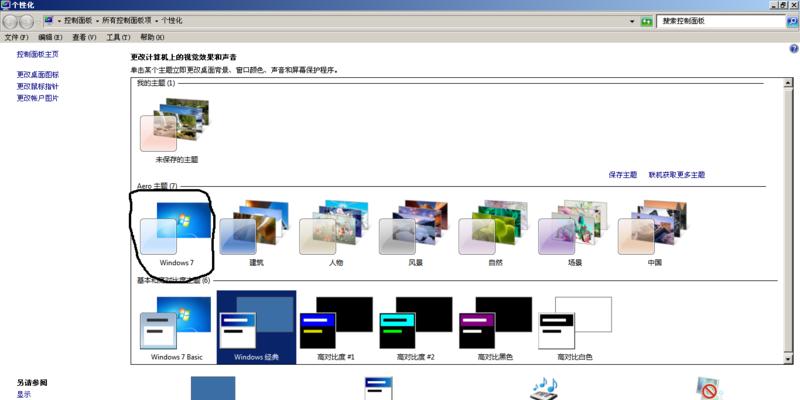This screenshot has height=400, width=800.
Task: Apply the 高对比白色 theme
Action: 574,329
